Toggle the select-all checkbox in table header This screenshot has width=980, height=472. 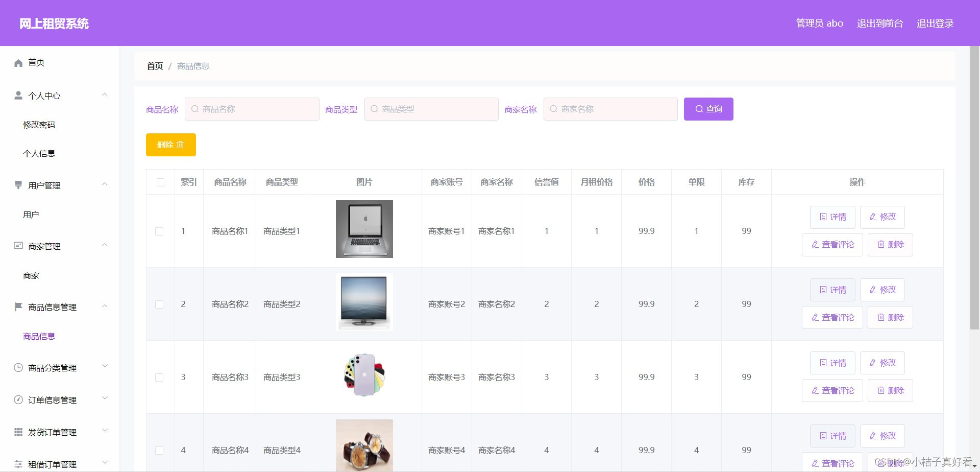160,182
